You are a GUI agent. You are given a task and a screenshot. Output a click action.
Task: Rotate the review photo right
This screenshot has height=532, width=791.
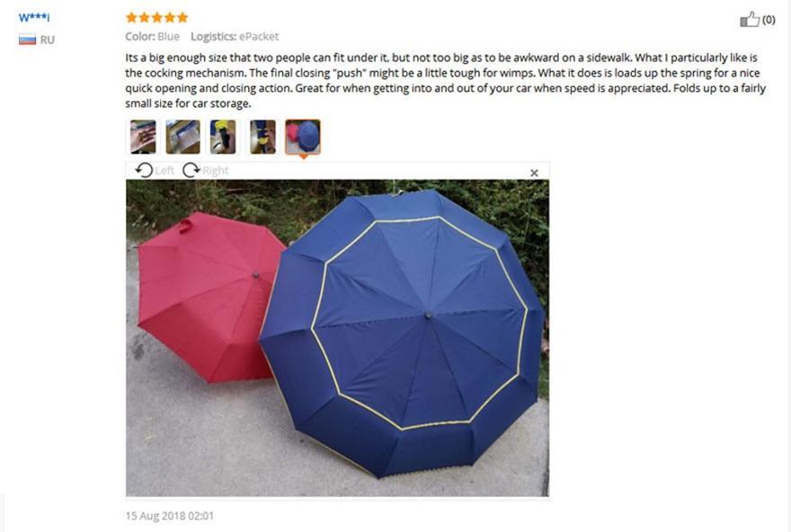click(191, 170)
